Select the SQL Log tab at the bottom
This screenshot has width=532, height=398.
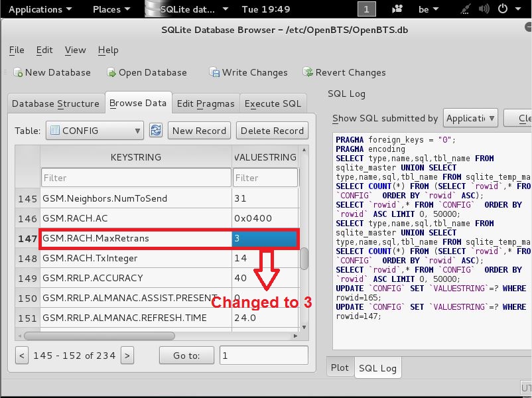(x=377, y=368)
